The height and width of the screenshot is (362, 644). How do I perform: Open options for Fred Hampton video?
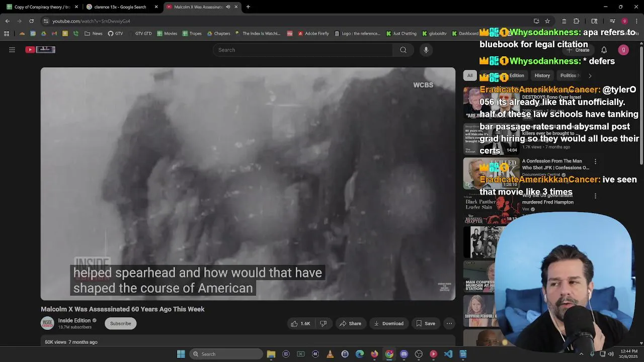[595, 196]
